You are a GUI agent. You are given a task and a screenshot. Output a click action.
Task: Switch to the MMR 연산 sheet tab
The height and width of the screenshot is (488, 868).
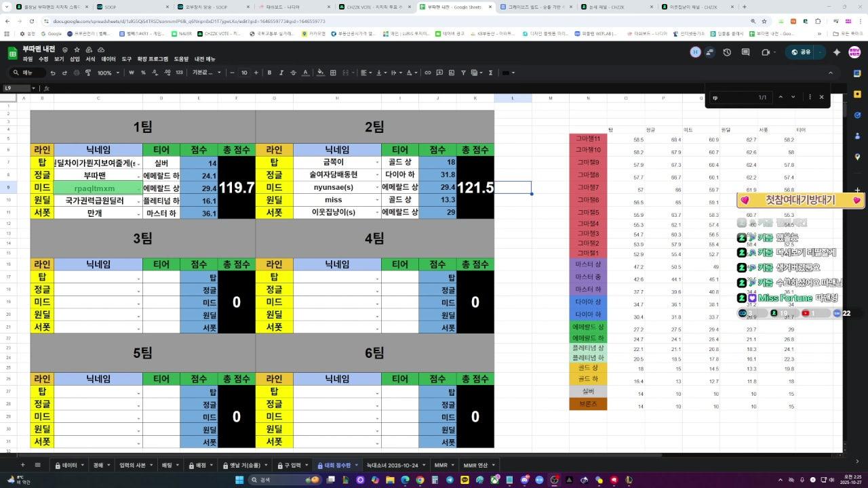click(x=479, y=466)
